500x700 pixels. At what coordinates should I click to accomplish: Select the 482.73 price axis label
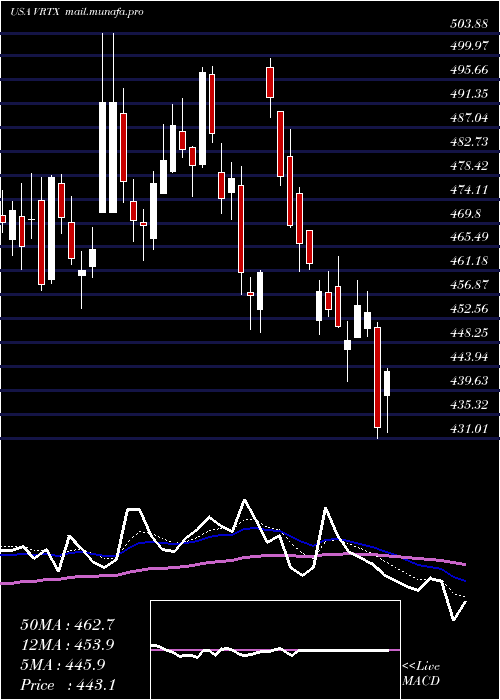[x=468, y=142]
